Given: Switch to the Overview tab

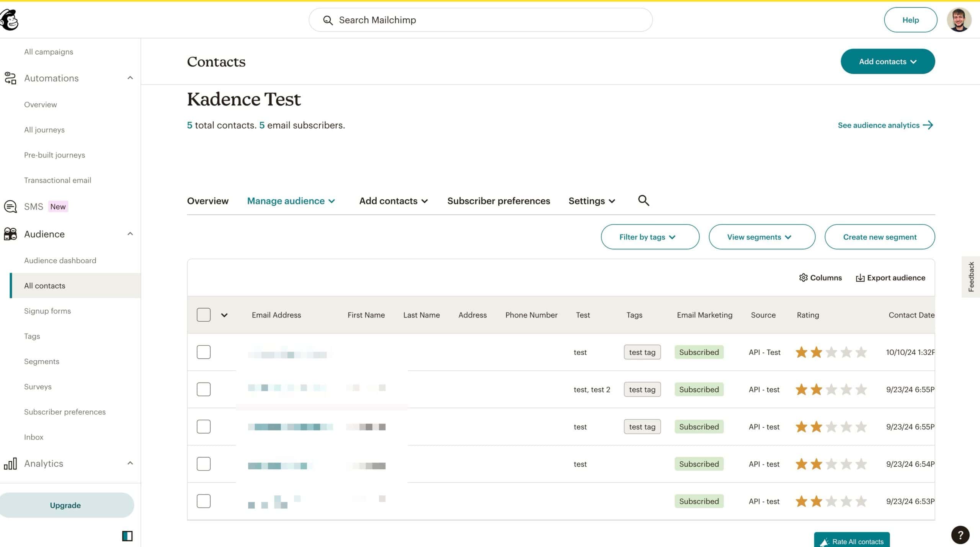Looking at the screenshot, I should 207,201.
